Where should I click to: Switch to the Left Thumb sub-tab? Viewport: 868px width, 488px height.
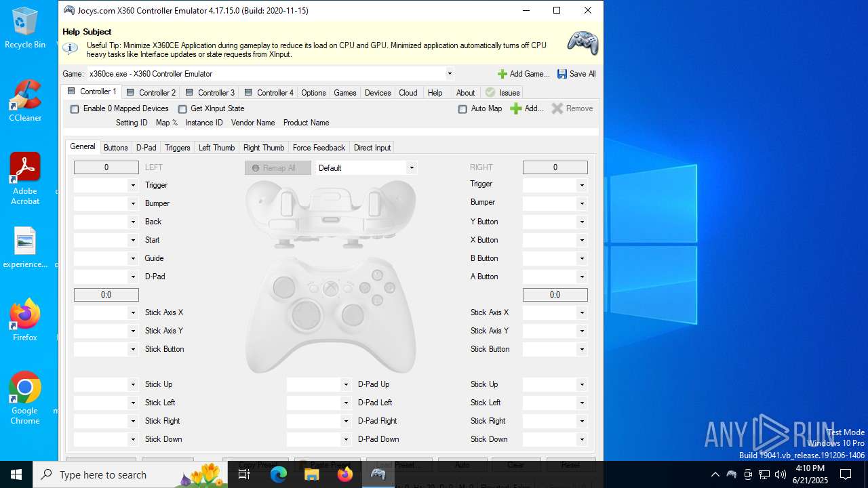pos(216,148)
